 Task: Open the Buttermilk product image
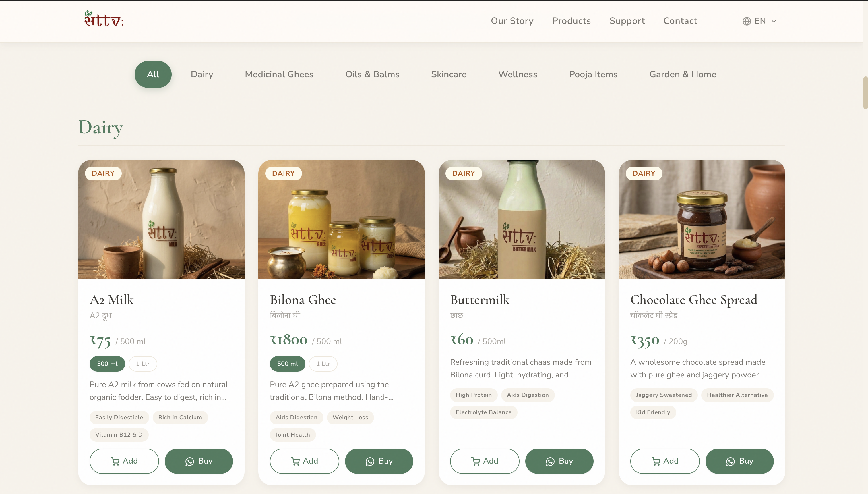pos(522,219)
